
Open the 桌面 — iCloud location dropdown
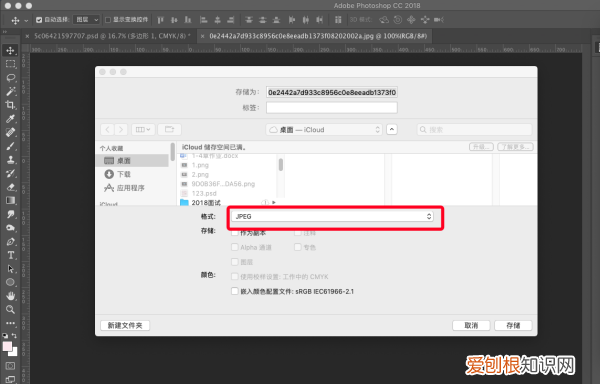tap(324, 130)
